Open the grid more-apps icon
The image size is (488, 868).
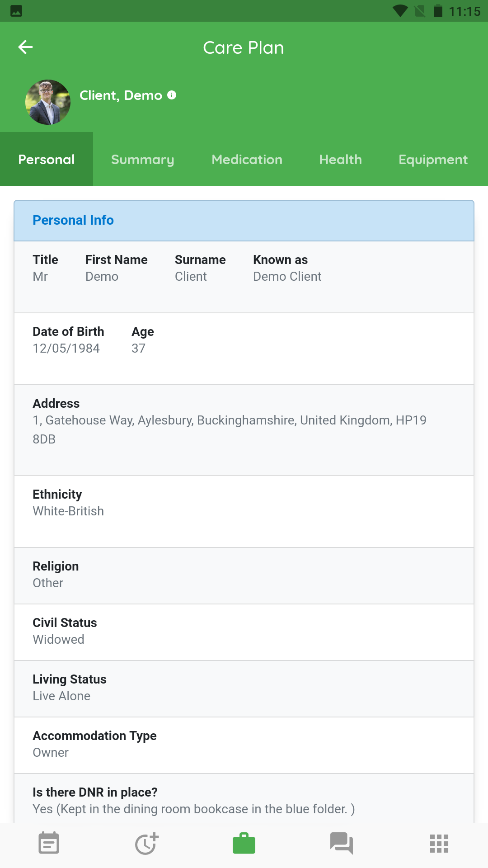pyautogui.click(x=439, y=844)
